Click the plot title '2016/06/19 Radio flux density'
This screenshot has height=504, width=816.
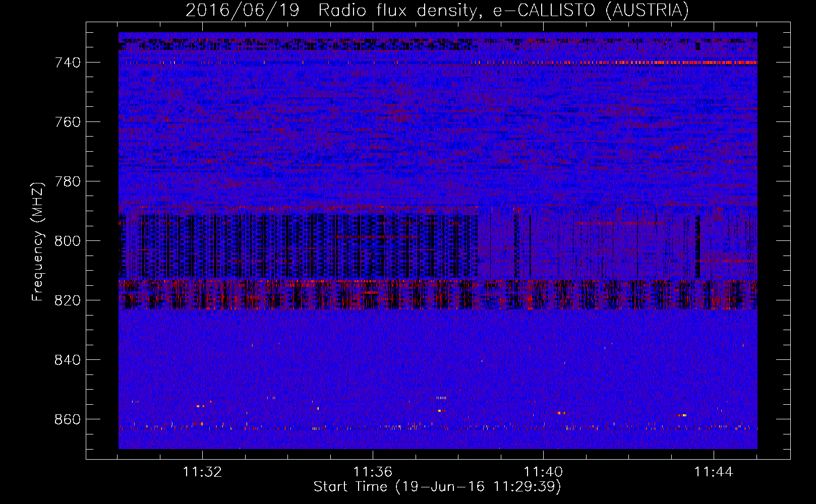pos(437,10)
